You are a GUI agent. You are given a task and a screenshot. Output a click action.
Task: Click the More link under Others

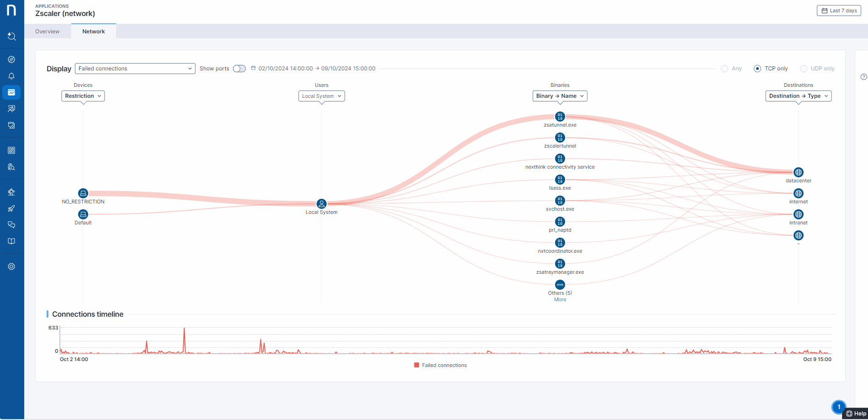[x=560, y=300]
